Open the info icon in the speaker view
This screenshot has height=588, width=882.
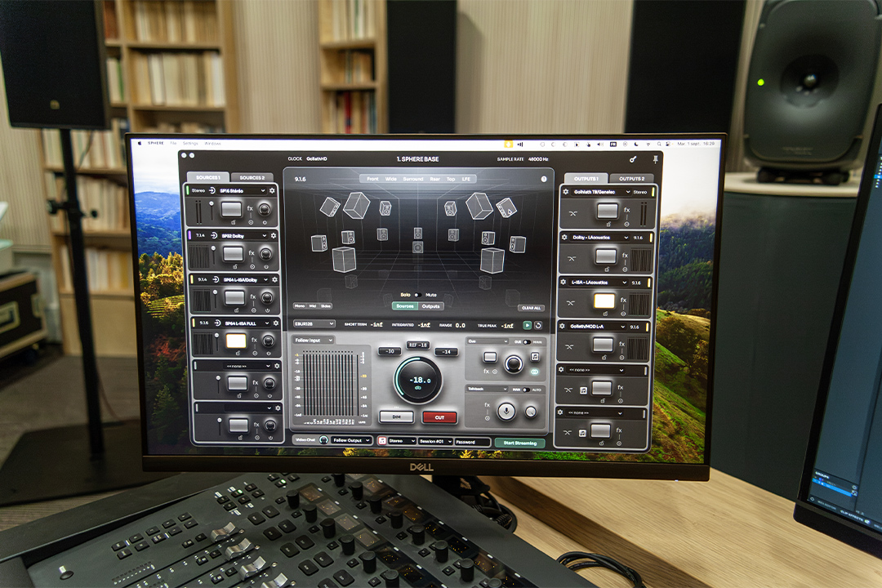coord(544,179)
